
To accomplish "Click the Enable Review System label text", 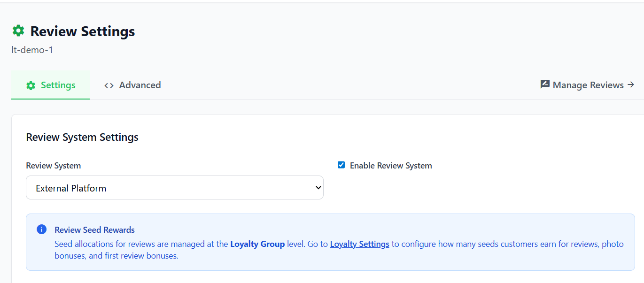I will 390,166.
